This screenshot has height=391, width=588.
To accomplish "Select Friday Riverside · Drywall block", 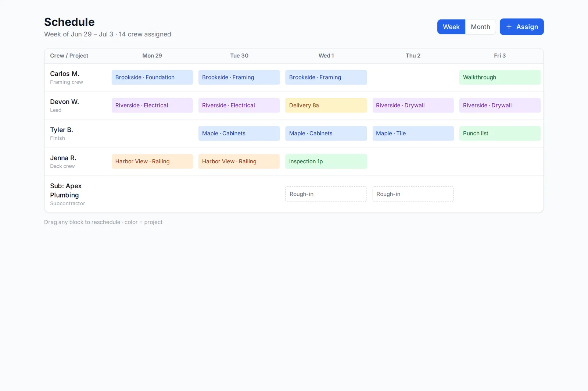I will click(500, 105).
